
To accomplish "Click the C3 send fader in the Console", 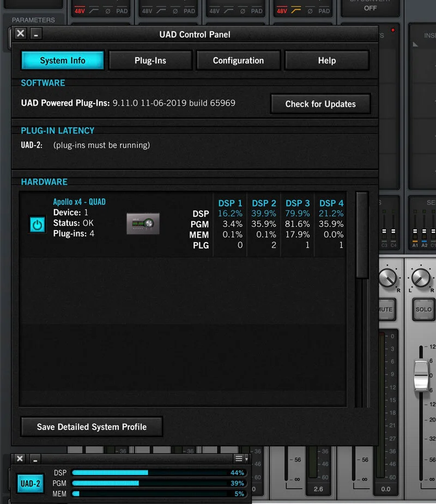I will click(x=384, y=231).
